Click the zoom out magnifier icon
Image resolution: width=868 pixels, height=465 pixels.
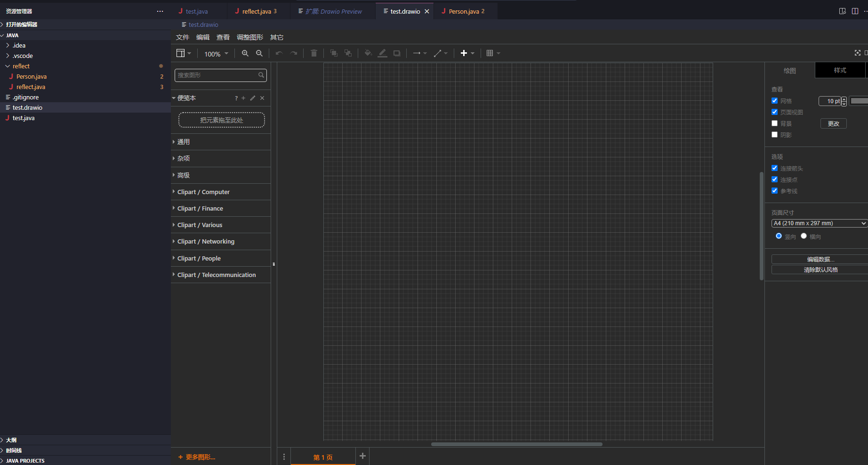259,53
